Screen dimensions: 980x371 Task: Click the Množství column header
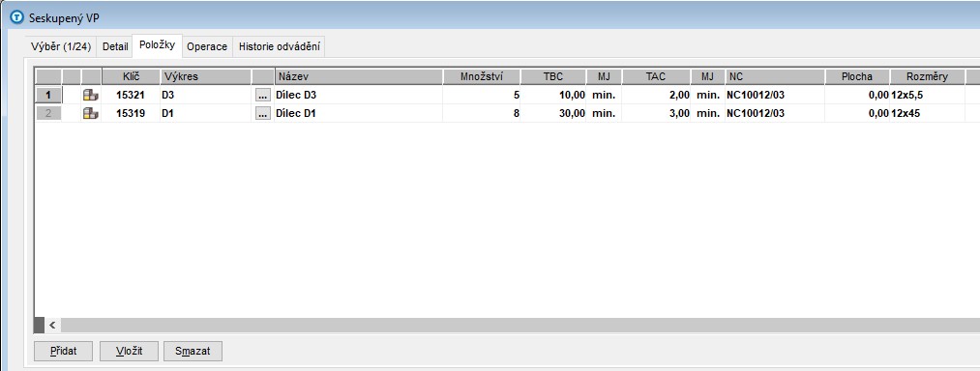pos(481,77)
